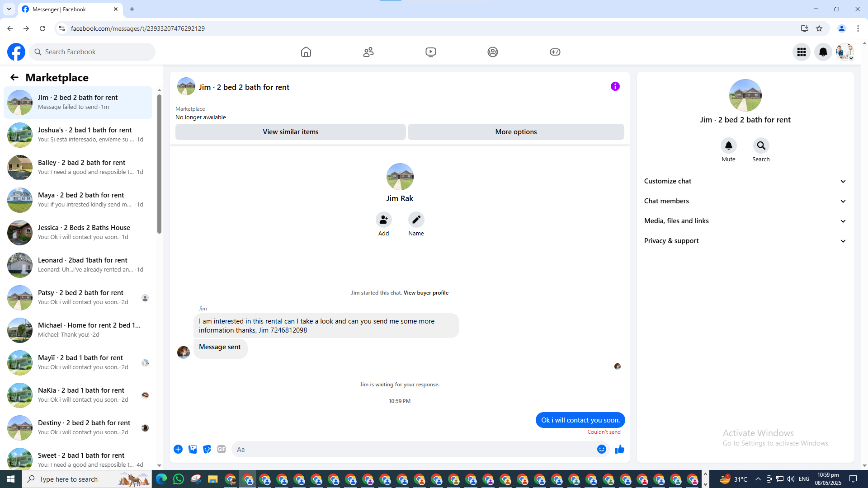Open Jessica 2 Beds 2 Baths House conversation
The width and height of the screenshot is (868, 488).
(x=78, y=233)
